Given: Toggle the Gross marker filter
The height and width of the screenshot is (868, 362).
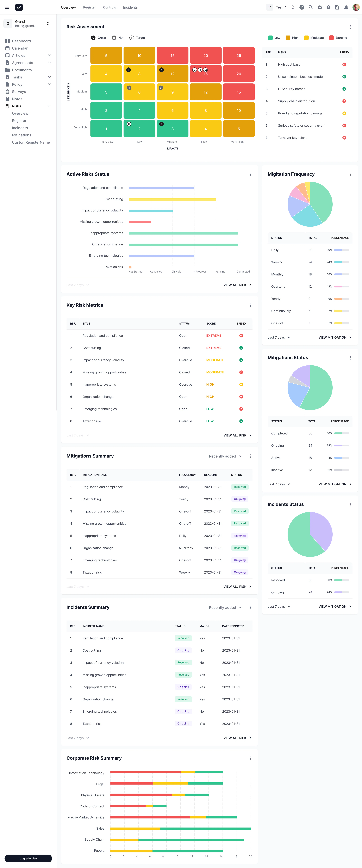Looking at the screenshot, I should click(x=98, y=38).
